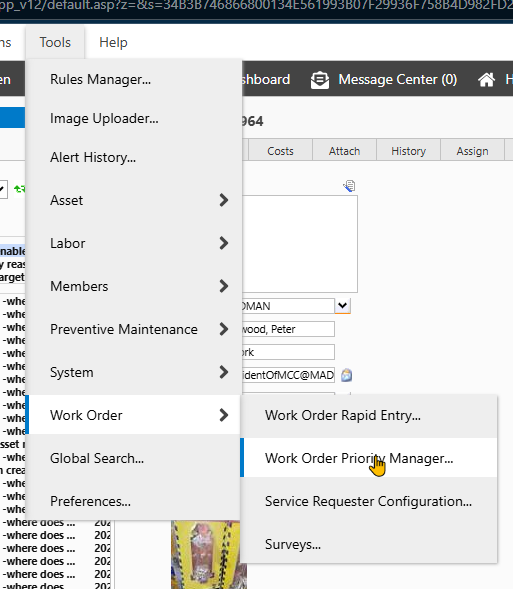
Task: Click inside the large description text box
Action: click(300, 243)
